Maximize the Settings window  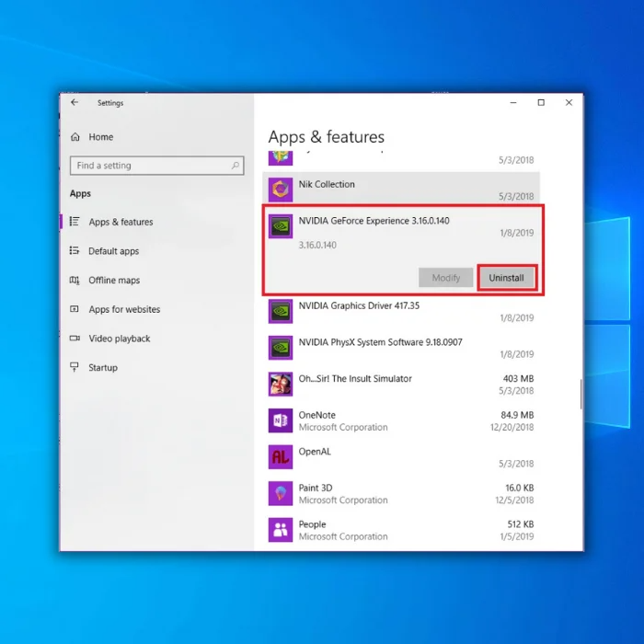tap(541, 102)
